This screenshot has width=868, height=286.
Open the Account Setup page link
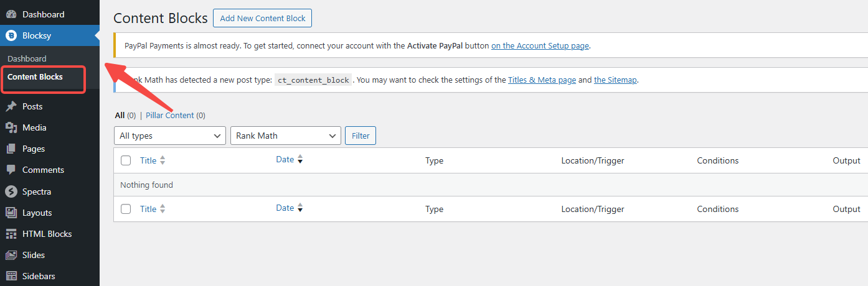point(540,45)
